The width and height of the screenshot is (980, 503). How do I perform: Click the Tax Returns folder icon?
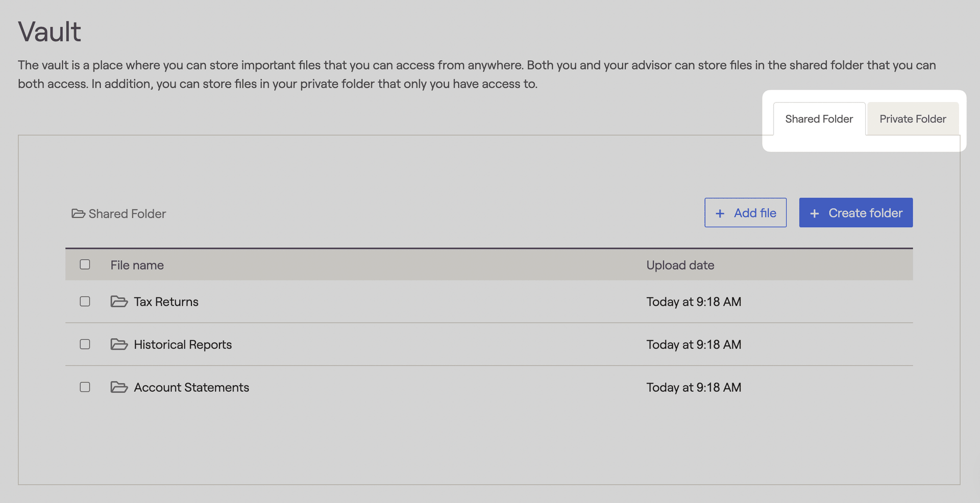[x=119, y=301]
